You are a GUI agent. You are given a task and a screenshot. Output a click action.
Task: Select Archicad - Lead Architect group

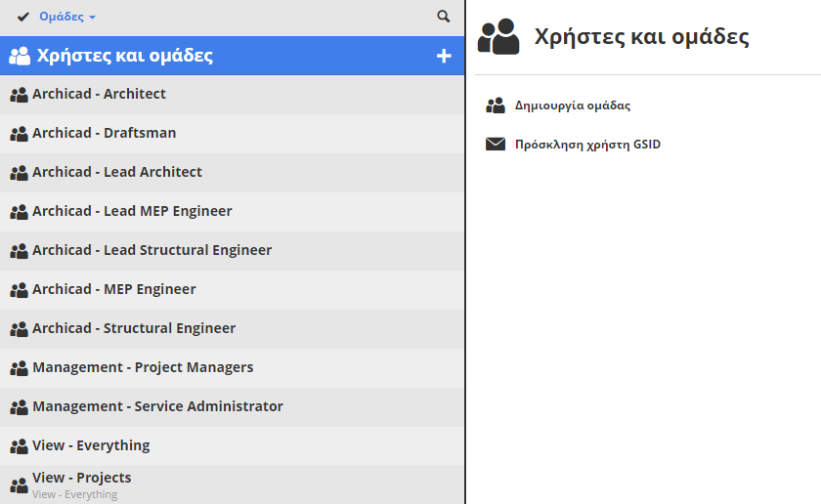[116, 172]
